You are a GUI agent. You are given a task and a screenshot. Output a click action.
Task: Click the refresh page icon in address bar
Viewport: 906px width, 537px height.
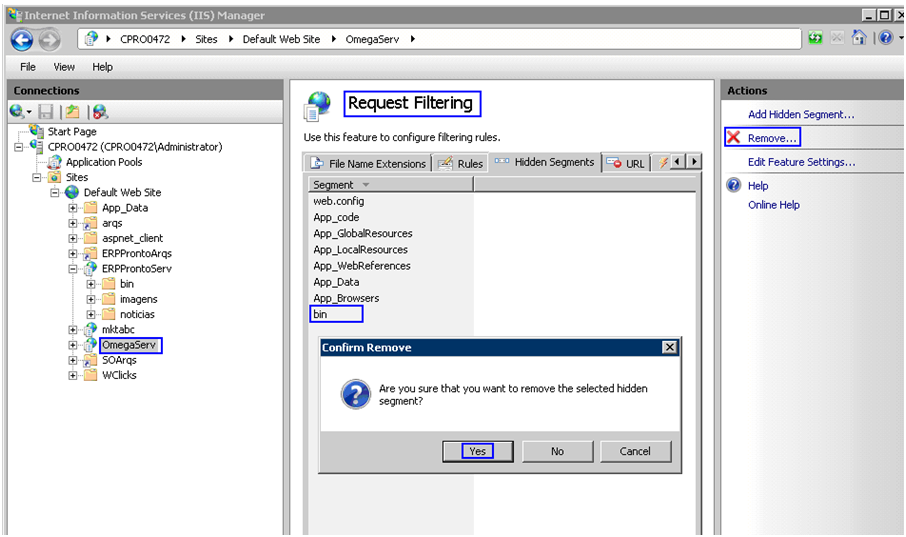815,39
